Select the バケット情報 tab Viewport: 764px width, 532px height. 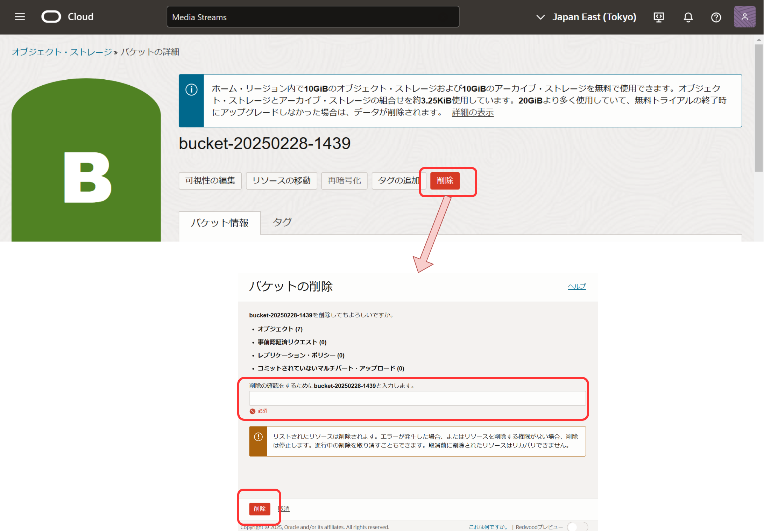coord(220,223)
